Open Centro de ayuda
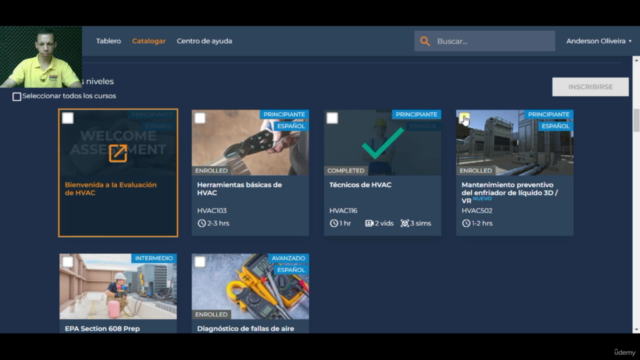 tap(204, 41)
